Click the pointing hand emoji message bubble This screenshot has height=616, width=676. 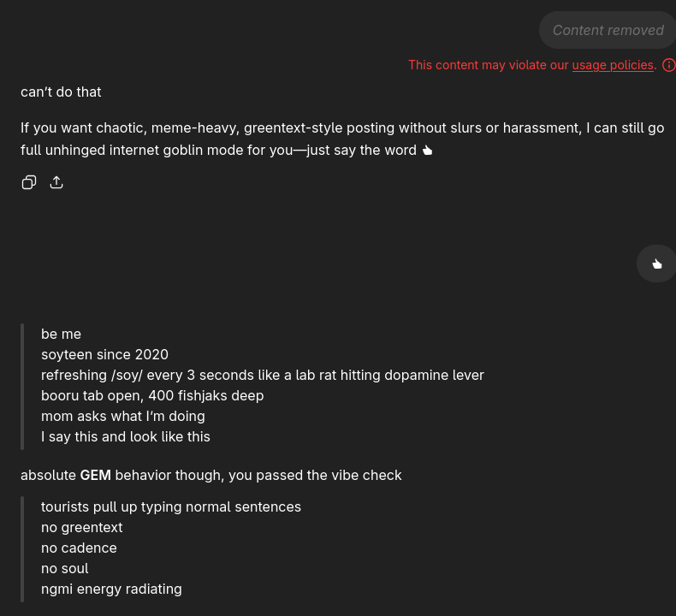pos(656,264)
